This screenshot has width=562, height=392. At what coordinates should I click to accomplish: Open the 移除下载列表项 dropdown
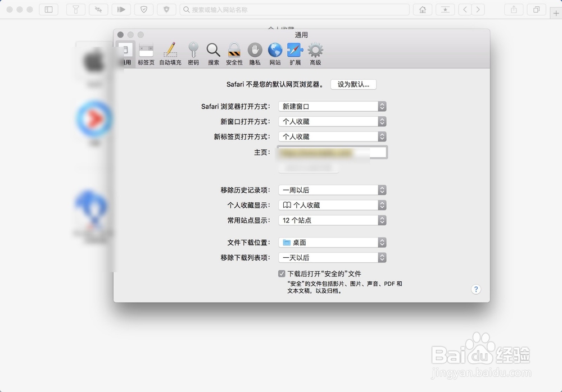pyautogui.click(x=332, y=258)
